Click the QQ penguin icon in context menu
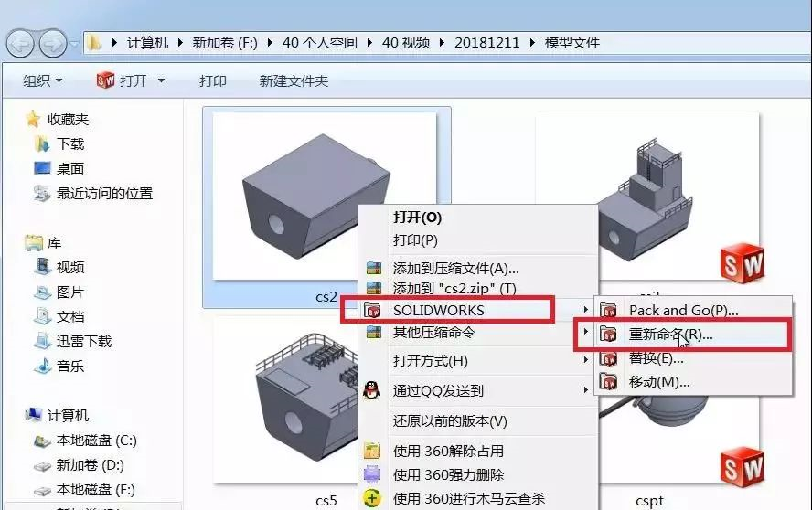812x510 pixels. 372,391
